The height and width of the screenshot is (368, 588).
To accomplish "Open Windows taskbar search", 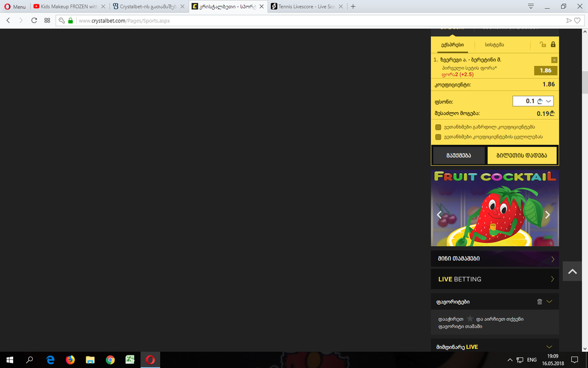I will coord(30,360).
